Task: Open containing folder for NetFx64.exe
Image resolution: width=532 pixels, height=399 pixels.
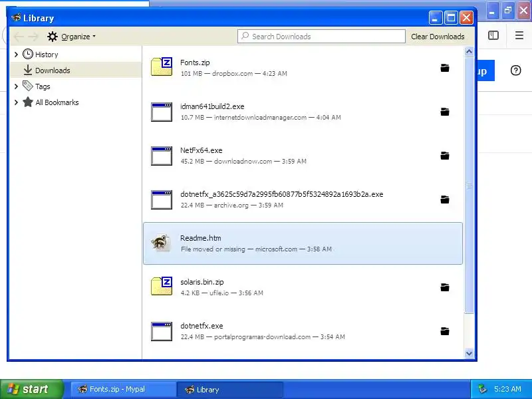Action: (445, 156)
